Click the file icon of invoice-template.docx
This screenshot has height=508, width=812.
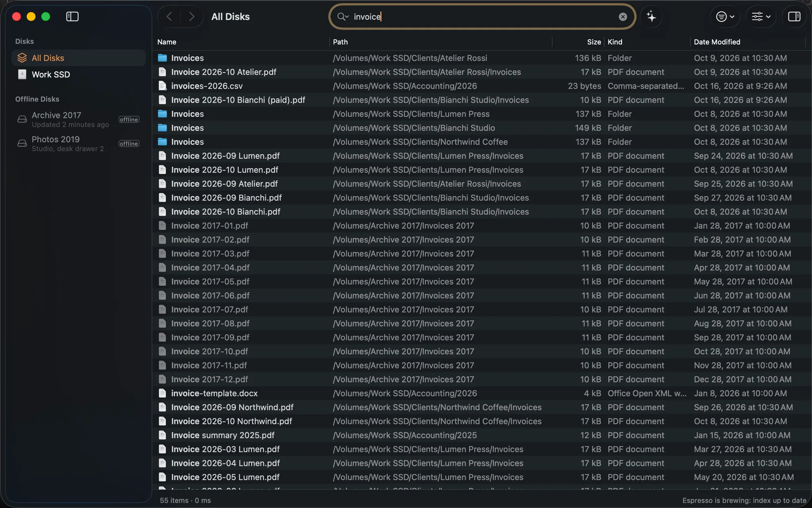[162, 393]
